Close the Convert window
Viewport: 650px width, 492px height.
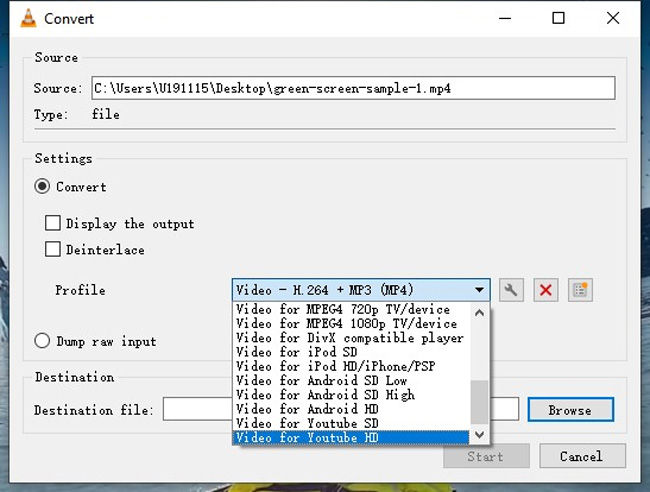click(613, 18)
